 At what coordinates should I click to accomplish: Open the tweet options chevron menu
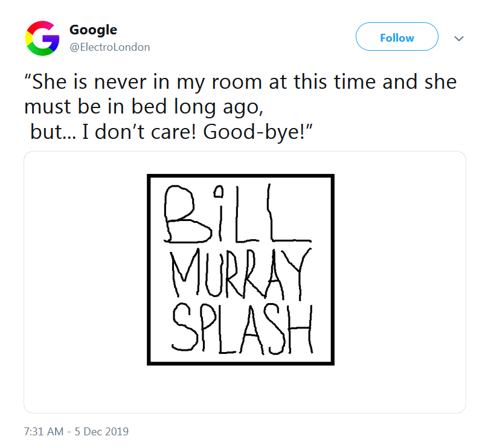(458, 38)
